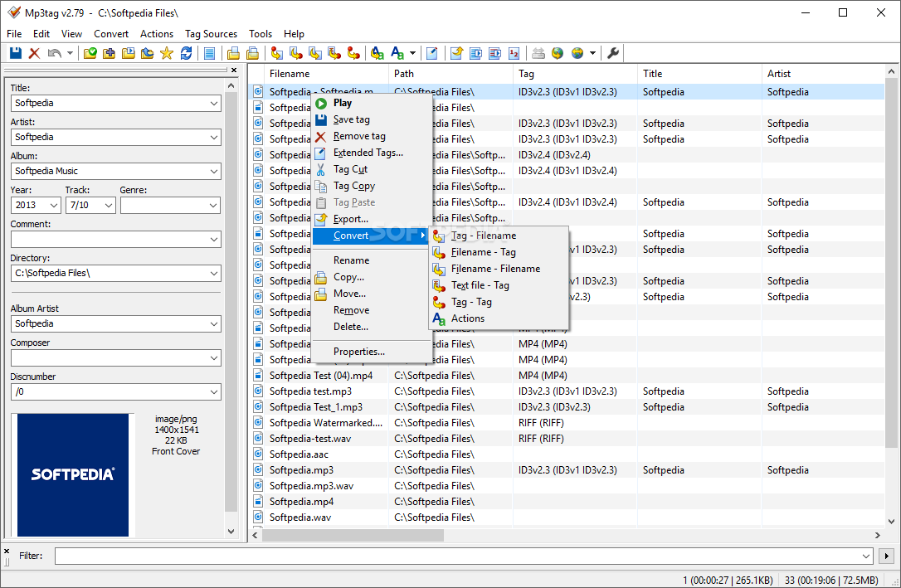This screenshot has width=901, height=588.
Task: Expand the Genre combo box
Action: pos(214,205)
